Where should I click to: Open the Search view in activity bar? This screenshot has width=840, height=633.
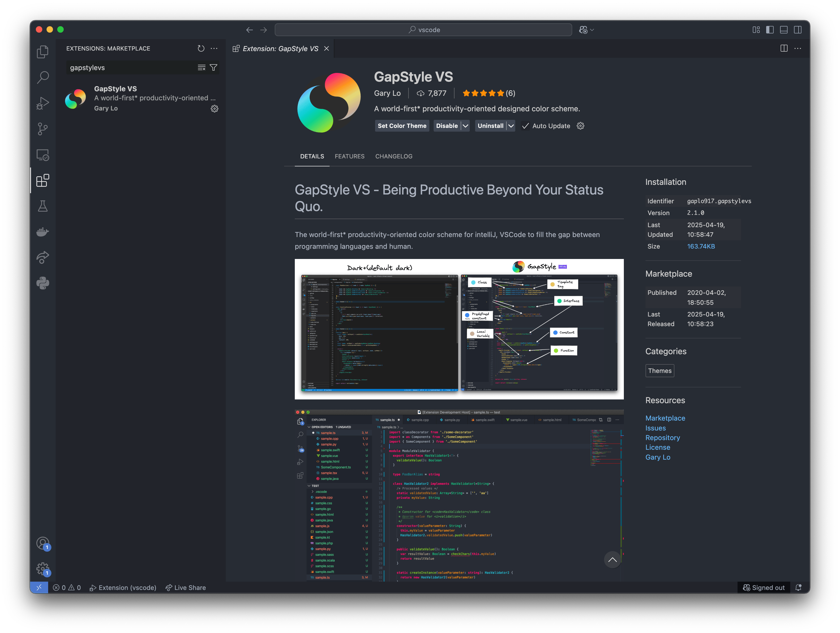[43, 78]
